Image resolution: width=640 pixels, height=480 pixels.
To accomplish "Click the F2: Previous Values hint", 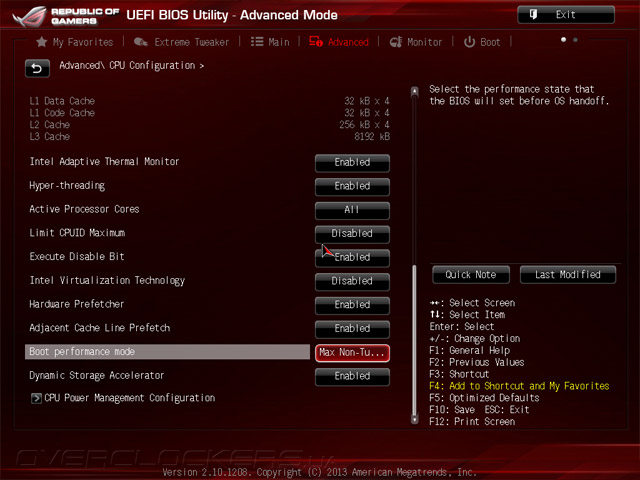I will coord(477,362).
